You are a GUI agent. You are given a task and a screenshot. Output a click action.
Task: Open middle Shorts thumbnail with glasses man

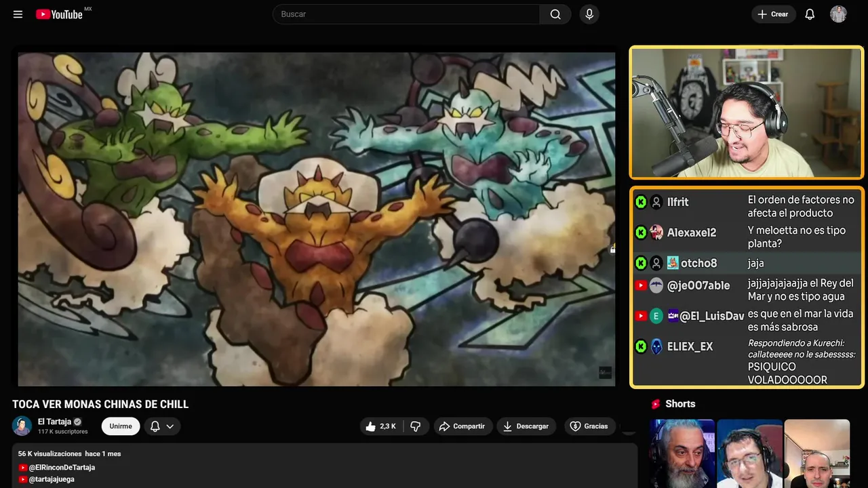coord(749,453)
